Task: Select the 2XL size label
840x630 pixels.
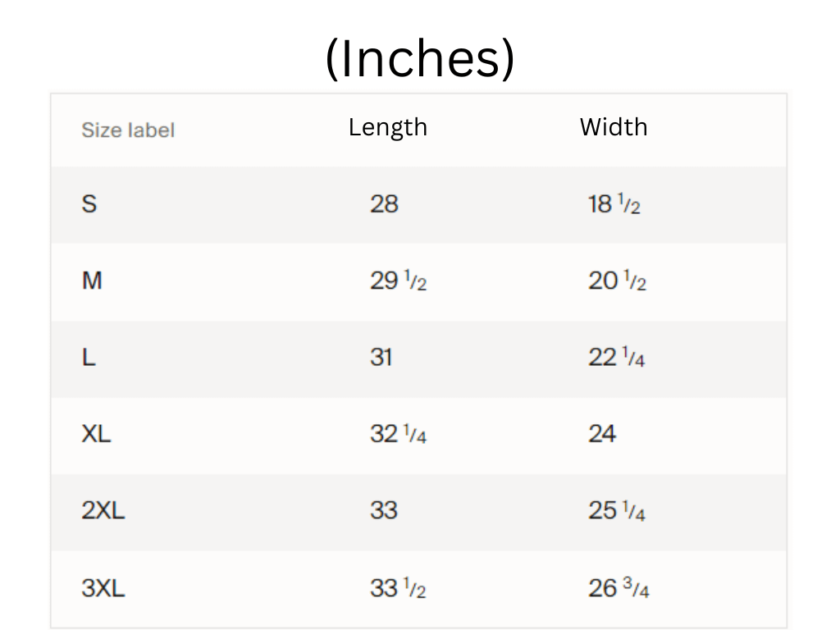Action: click(x=103, y=510)
